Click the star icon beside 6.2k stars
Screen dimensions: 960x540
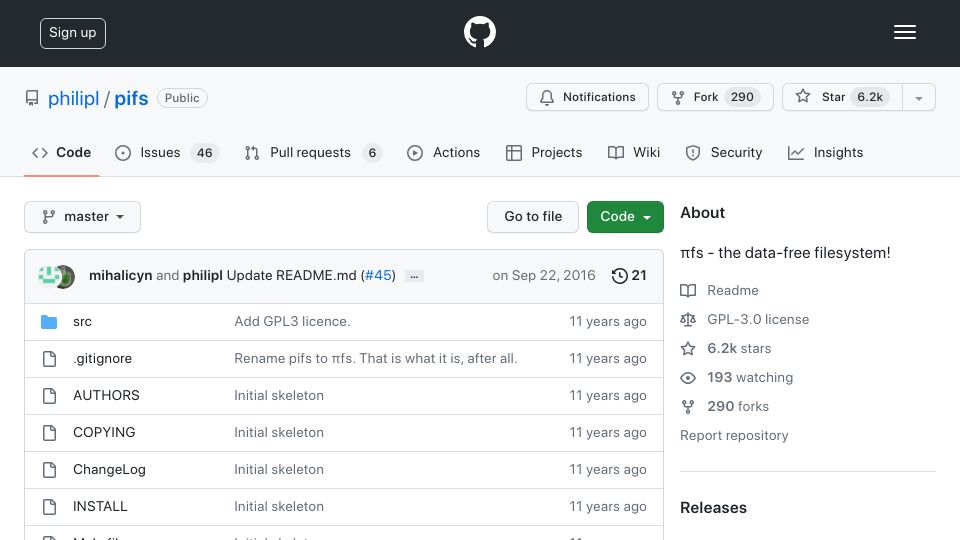pyautogui.click(x=688, y=348)
